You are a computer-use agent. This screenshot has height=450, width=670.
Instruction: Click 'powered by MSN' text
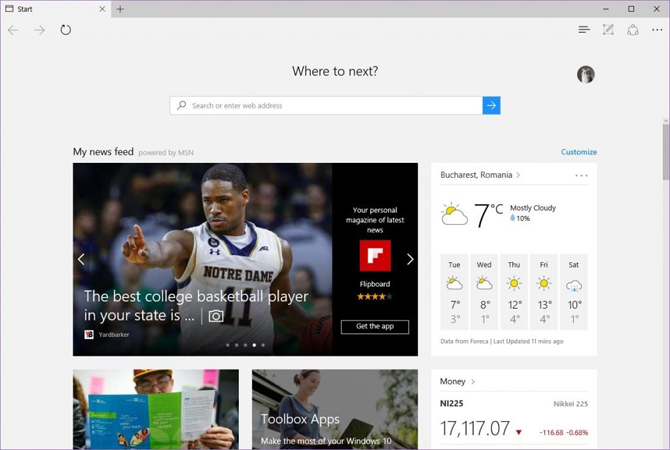pyautogui.click(x=166, y=153)
